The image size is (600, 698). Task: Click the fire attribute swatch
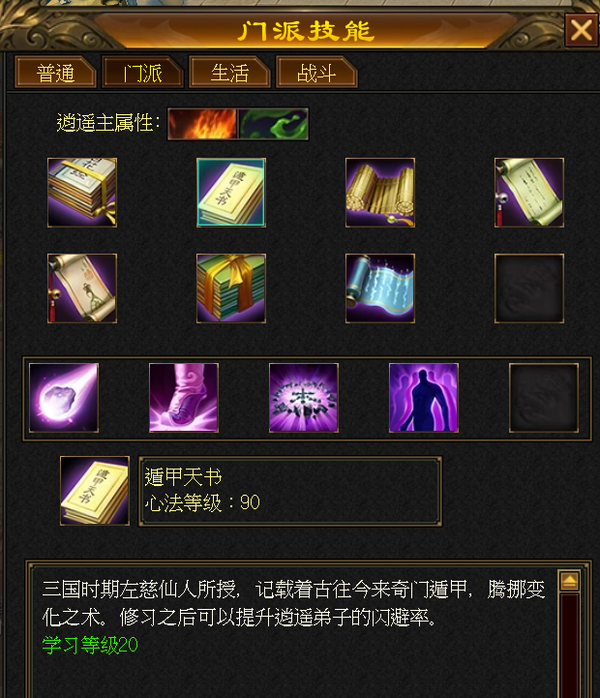coord(203,124)
